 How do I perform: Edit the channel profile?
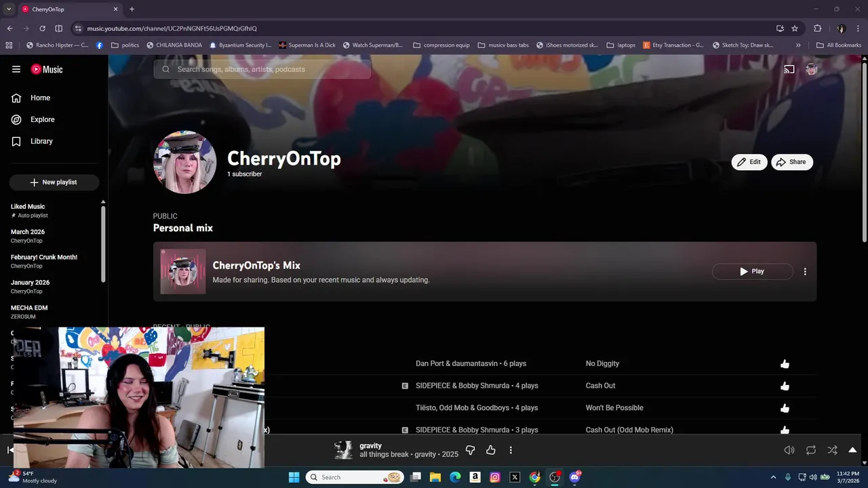point(749,162)
